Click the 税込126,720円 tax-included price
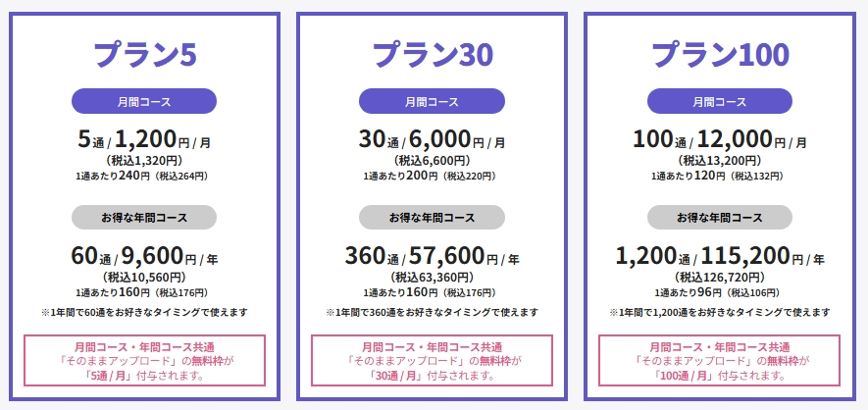This screenshot has width=868, height=410. 720,278
